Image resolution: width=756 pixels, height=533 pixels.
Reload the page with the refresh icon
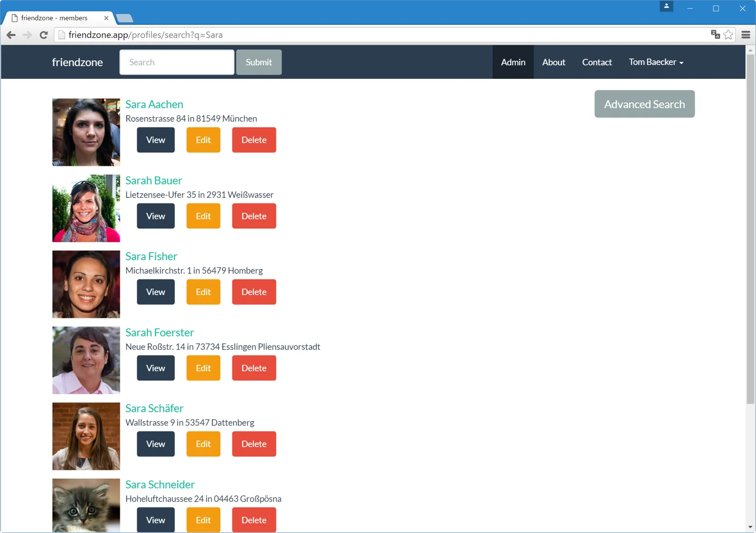coord(44,35)
